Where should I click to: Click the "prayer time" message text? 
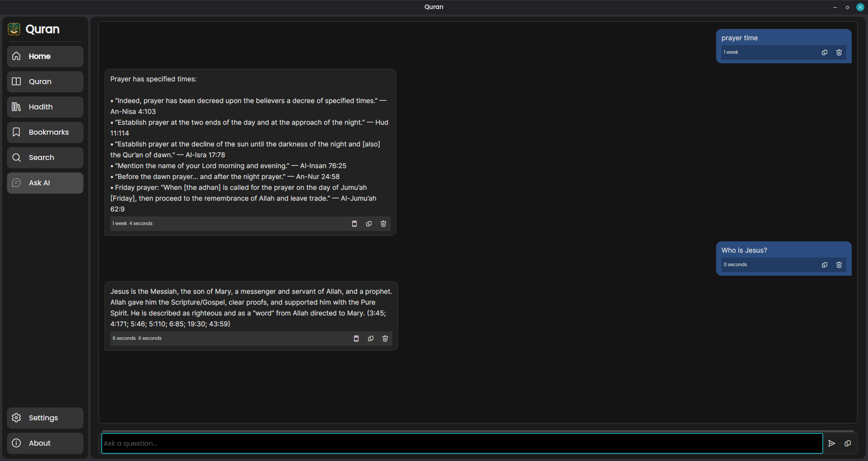[740, 38]
